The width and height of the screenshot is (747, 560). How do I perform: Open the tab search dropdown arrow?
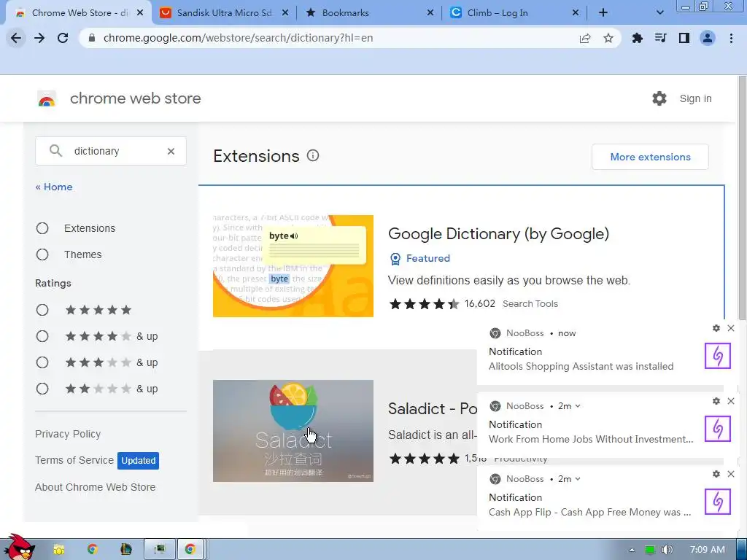[659, 13]
